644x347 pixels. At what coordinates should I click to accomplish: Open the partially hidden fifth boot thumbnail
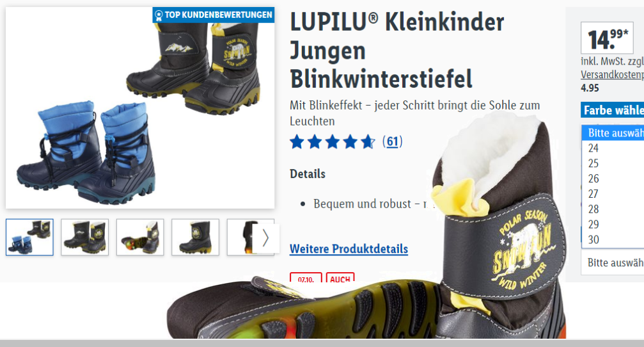pyautogui.click(x=240, y=238)
